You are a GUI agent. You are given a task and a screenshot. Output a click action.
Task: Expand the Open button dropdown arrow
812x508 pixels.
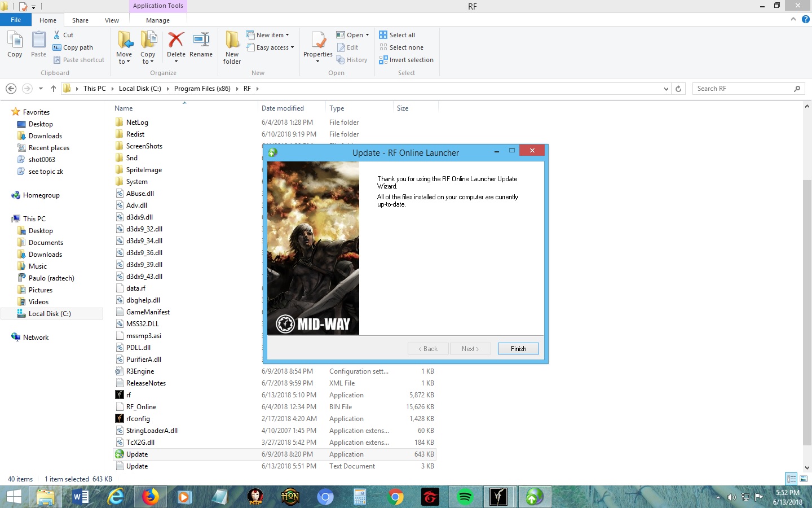point(367,35)
